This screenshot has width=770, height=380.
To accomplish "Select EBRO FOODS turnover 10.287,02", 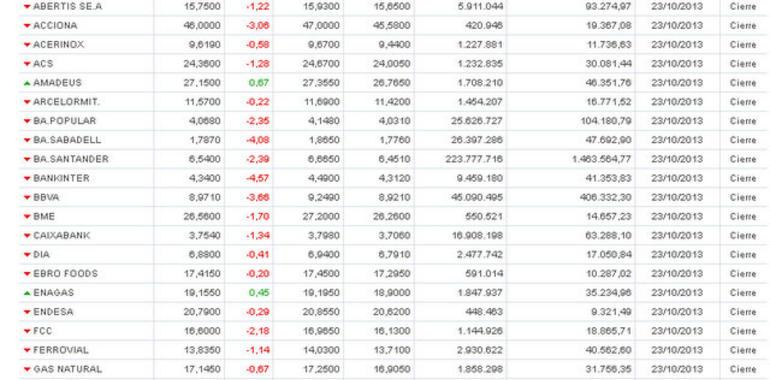I will pyautogui.click(x=608, y=273).
